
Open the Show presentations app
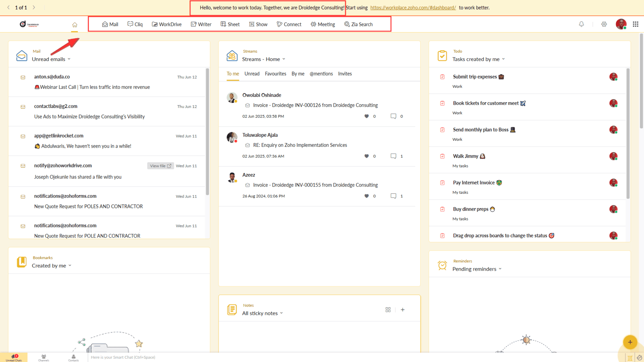258,24
